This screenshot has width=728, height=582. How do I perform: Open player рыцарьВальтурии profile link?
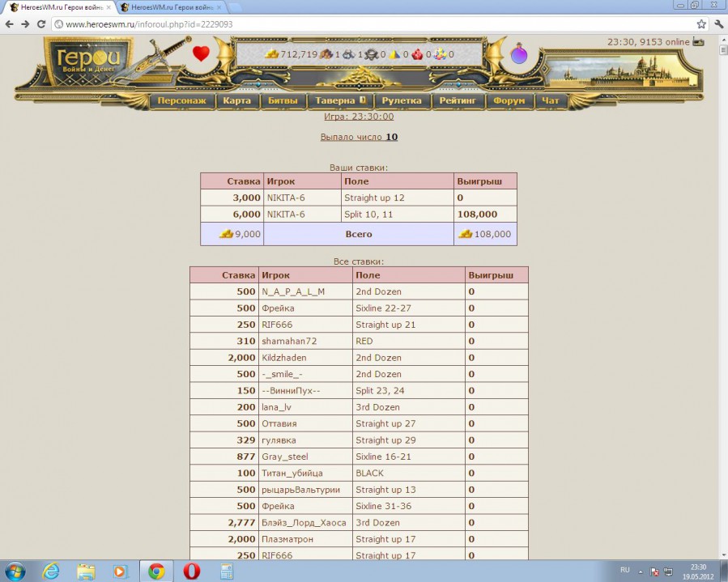[x=301, y=490]
